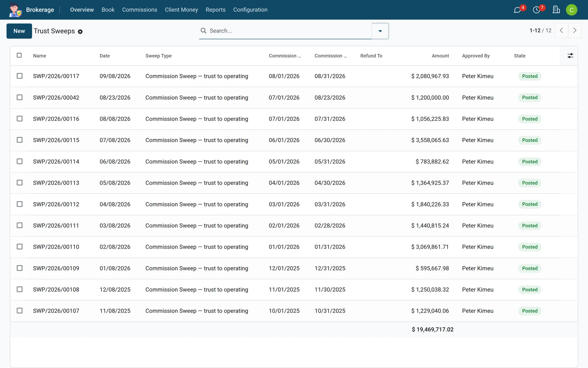Toggle the select-all header checkbox
Viewport: 588px width, 368px height.
(x=19, y=55)
